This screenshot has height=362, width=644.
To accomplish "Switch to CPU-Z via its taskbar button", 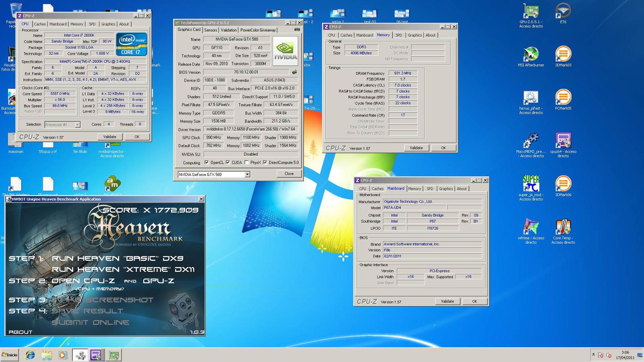I will 96,355.
